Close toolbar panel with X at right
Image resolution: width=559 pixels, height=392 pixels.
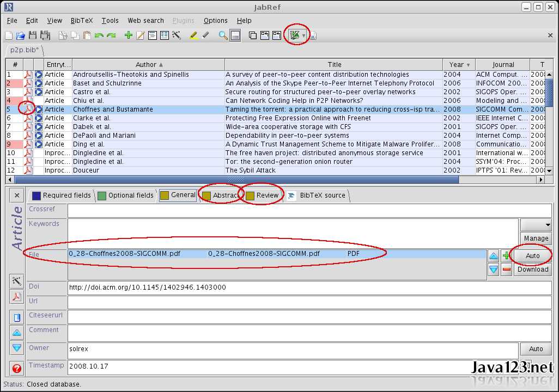[550, 35]
